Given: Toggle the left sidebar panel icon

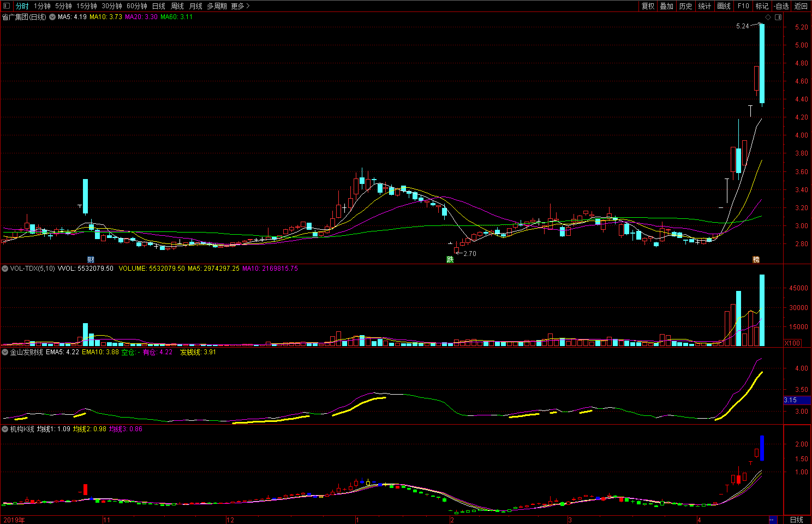Looking at the screenshot, I should [x=7, y=6].
